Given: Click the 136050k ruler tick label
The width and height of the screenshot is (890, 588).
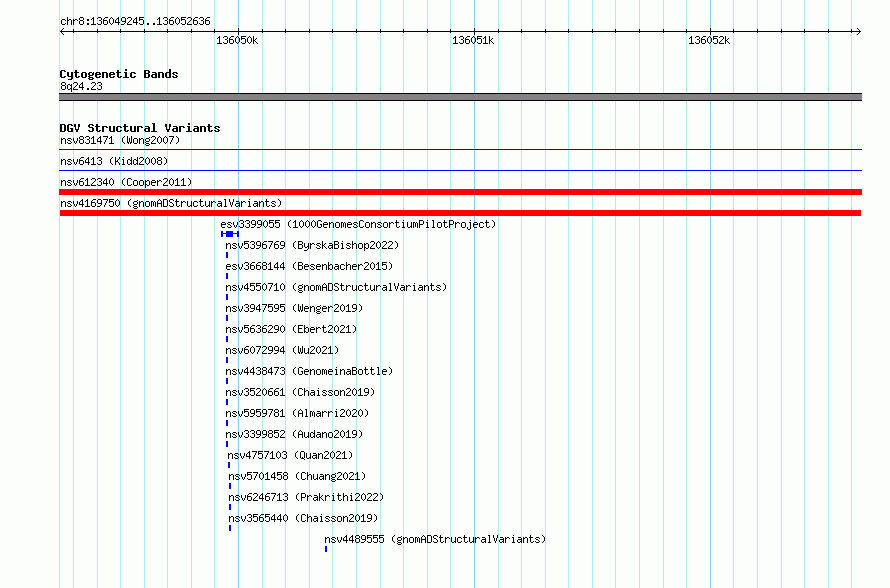Looking at the screenshot, I should [237, 40].
